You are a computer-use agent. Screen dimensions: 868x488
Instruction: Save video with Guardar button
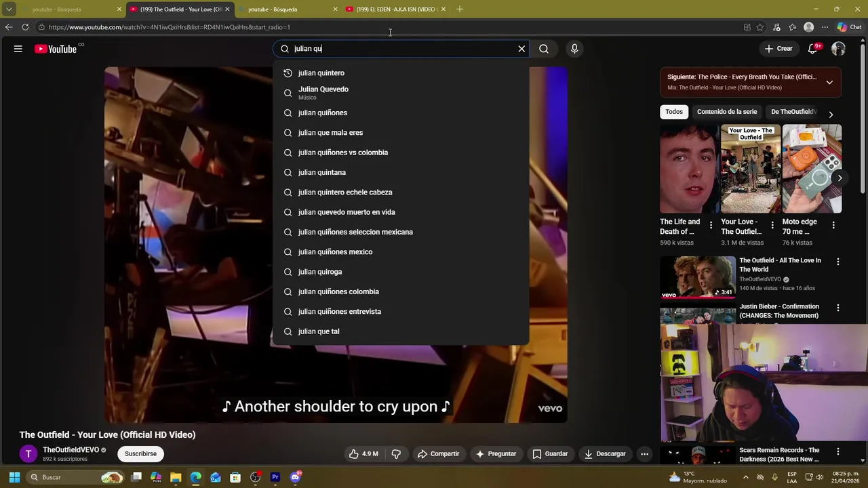tap(550, 454)
